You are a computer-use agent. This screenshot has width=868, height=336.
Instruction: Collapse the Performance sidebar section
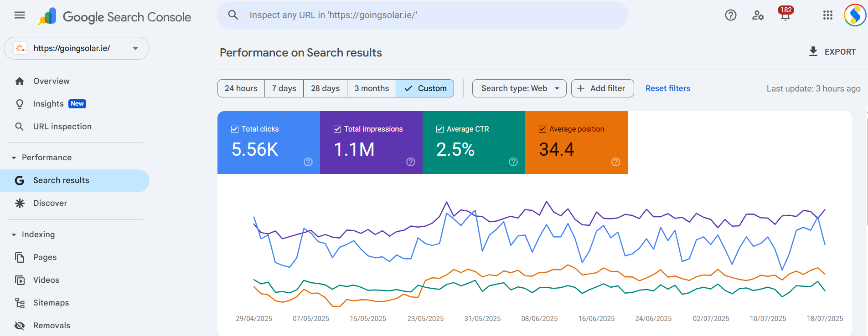pyautogui.click(x=14, y=158)
